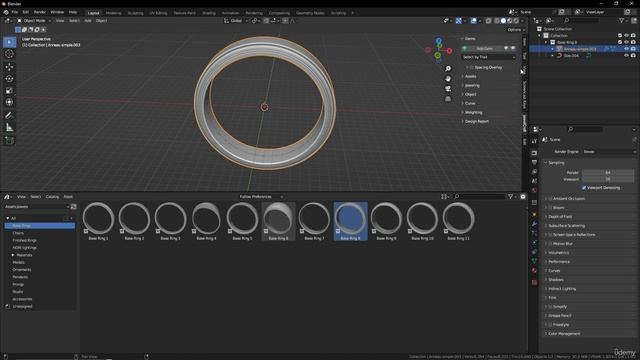Click asset browser settings gear icon
640x360 pixels.
click(523, 197)
